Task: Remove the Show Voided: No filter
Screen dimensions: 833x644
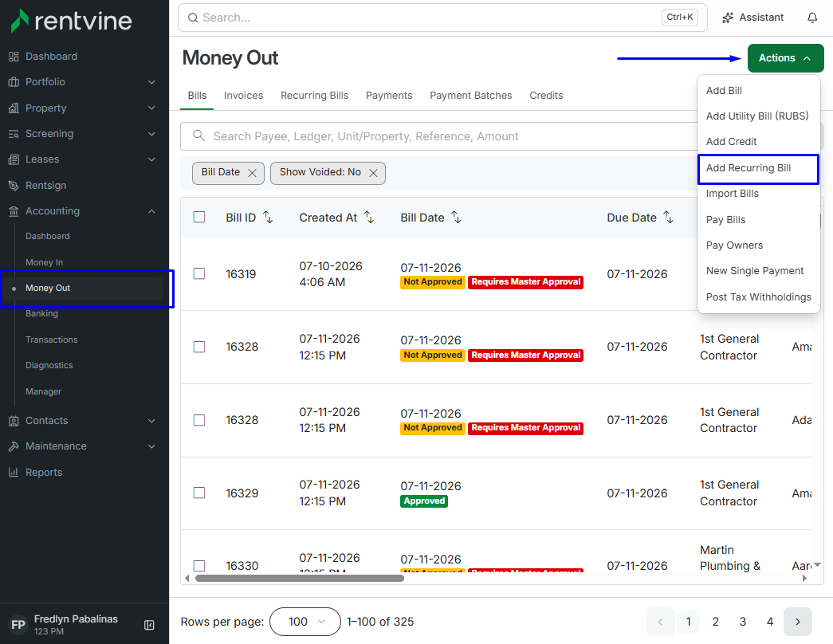Action: [374, 173]
